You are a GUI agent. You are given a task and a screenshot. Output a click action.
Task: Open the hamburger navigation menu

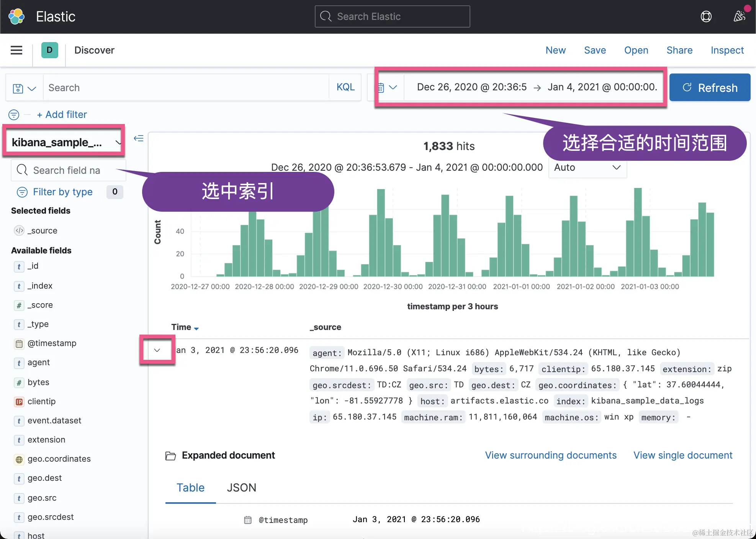coord(16,50)
